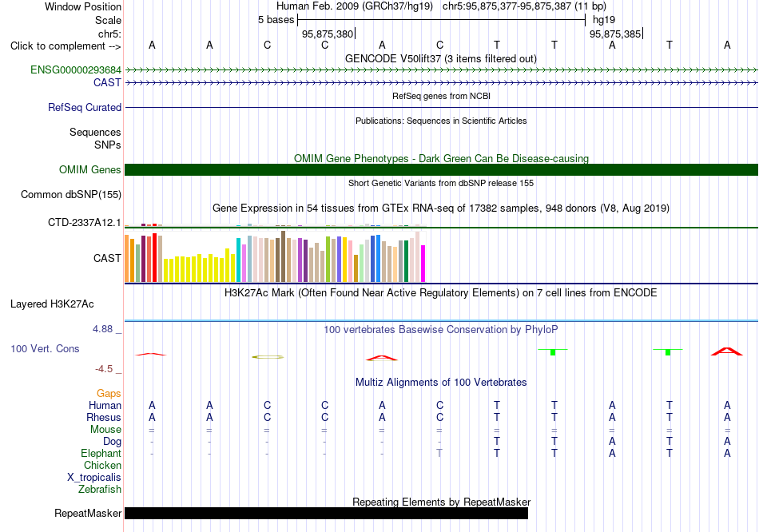759x532 pixels.
Task: Click 'Short Genetic Variants from dbSNP release 155'
Action: (441, 183)
